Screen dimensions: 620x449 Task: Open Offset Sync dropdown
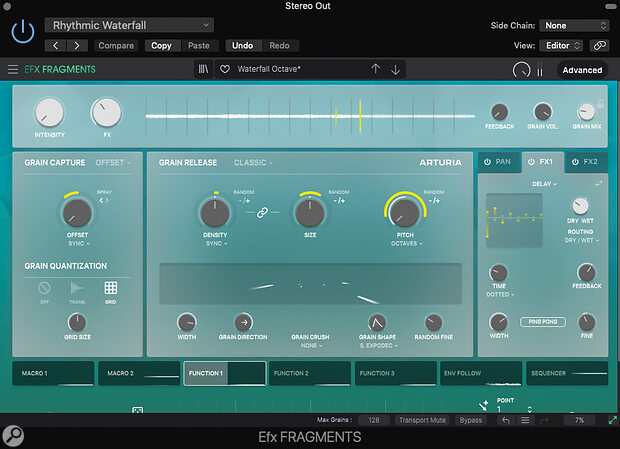point(79,243)
